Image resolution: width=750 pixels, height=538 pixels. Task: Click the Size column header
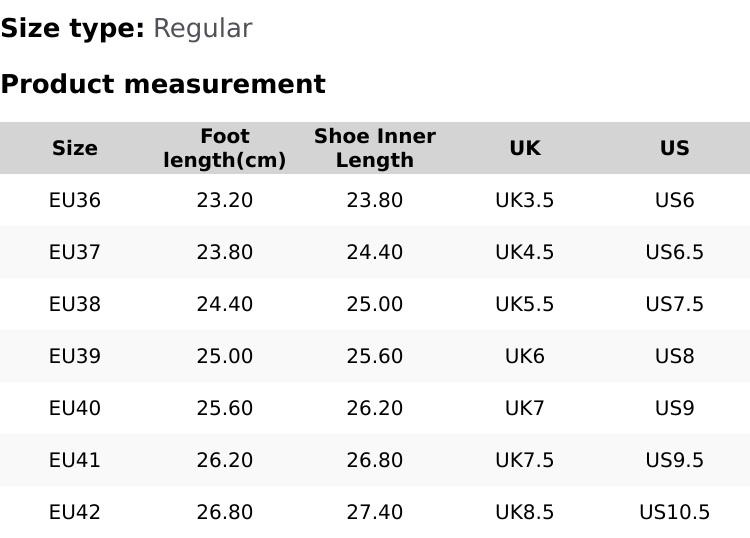click(75, 148)
